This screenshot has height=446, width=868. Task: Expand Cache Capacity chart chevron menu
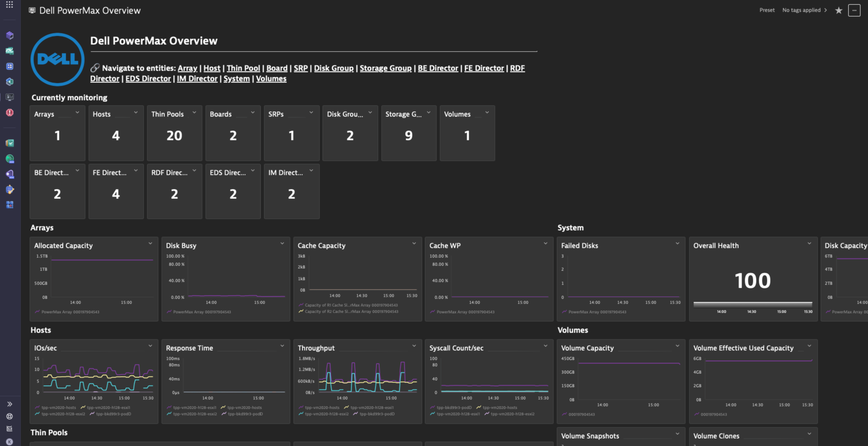(x=414, y=243)
